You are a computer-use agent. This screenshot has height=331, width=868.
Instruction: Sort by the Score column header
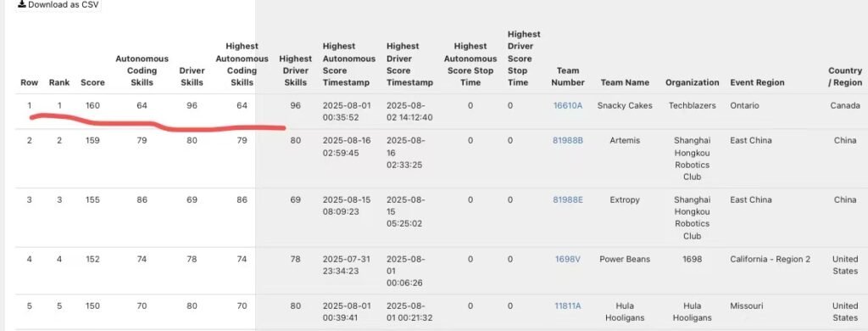[x=92, y=82]
